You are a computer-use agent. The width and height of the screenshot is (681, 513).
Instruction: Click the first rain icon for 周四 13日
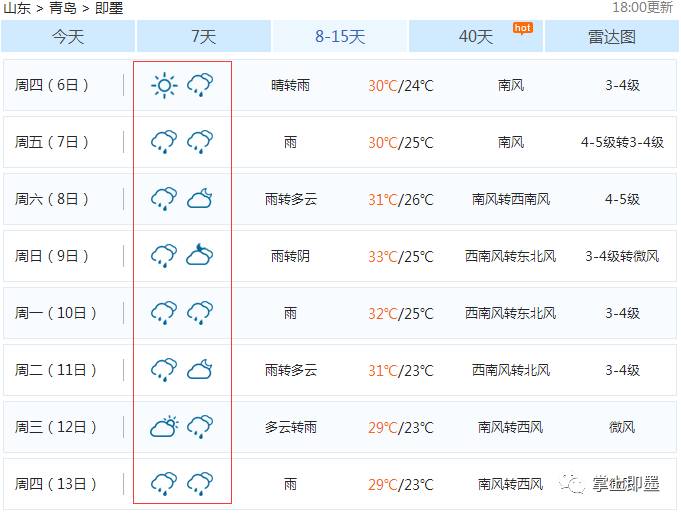(x=164, y=484)
